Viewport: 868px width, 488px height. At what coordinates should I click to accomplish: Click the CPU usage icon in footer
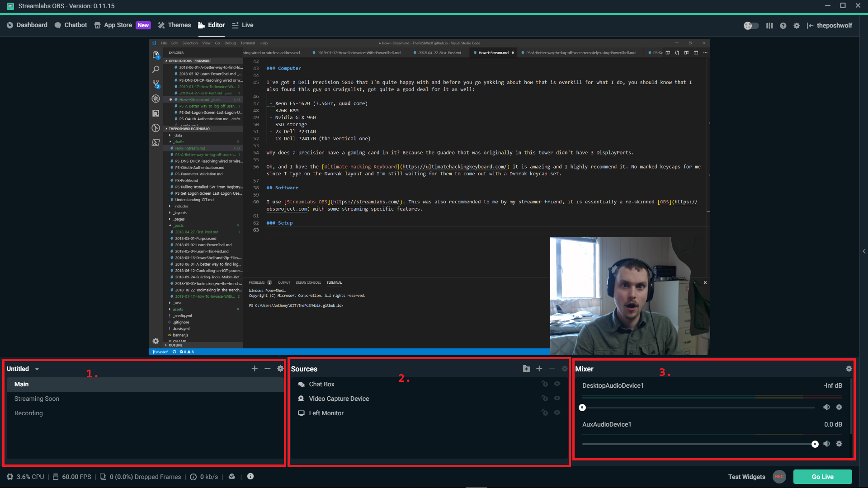pyautogui.click(x=10, y=477)
